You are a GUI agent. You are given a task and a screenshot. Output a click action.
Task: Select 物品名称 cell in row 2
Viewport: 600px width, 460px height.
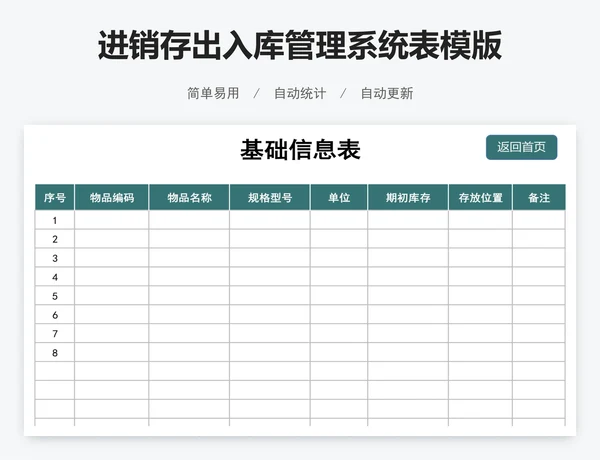189,240
